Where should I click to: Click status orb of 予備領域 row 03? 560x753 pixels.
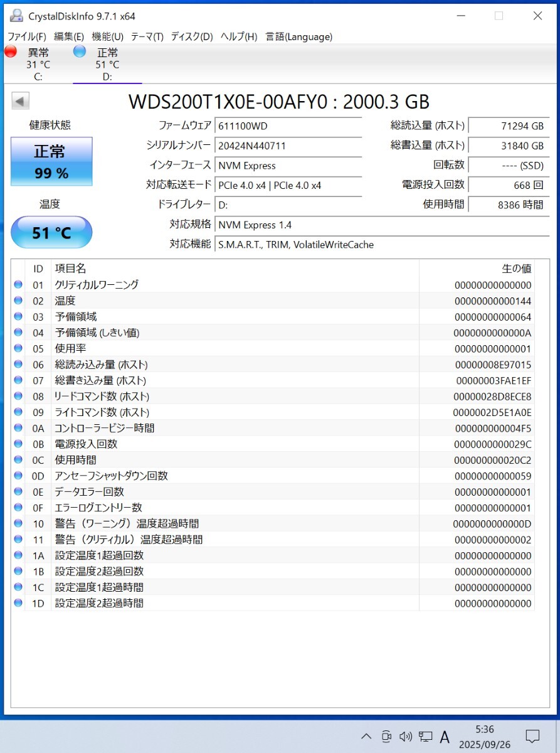tap(18, 317)
